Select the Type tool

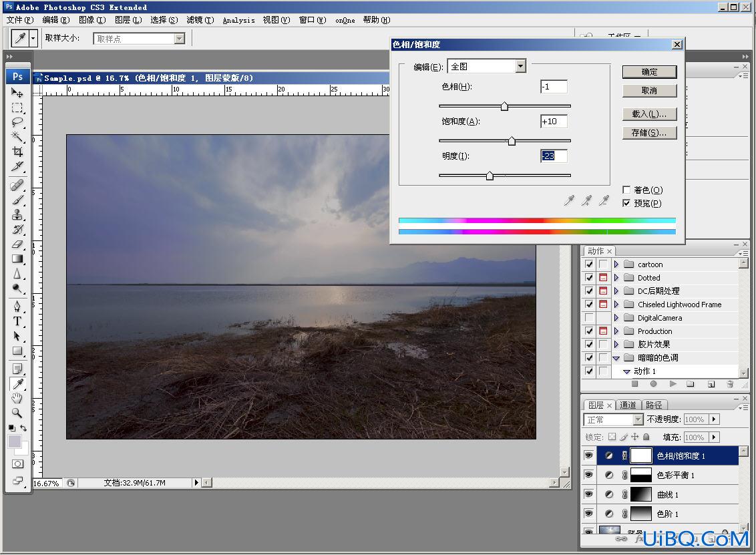click(17, 321)
